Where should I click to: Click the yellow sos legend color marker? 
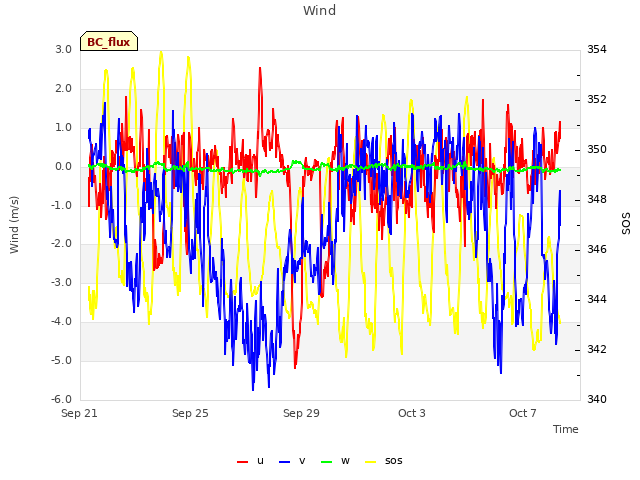click(x=371, y=462)
